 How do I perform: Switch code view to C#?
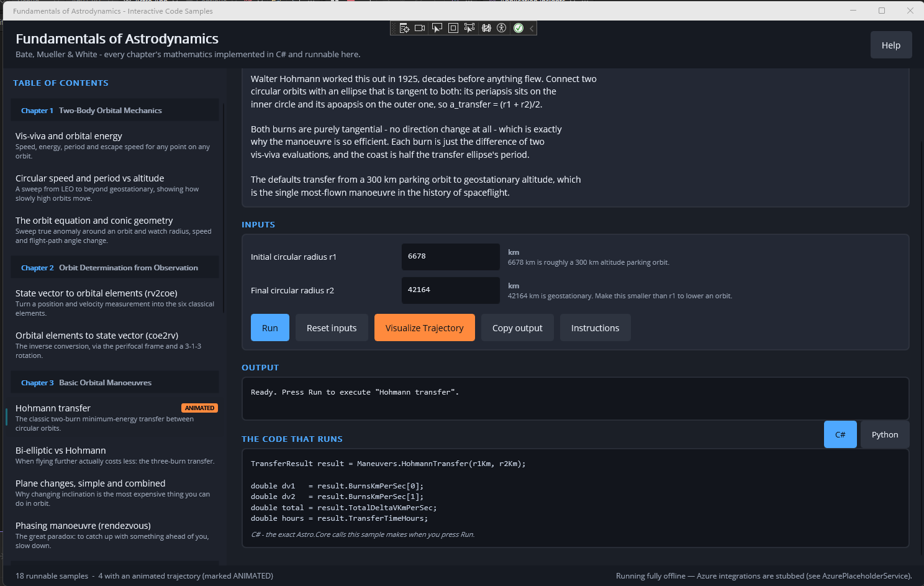click(840, 434)
